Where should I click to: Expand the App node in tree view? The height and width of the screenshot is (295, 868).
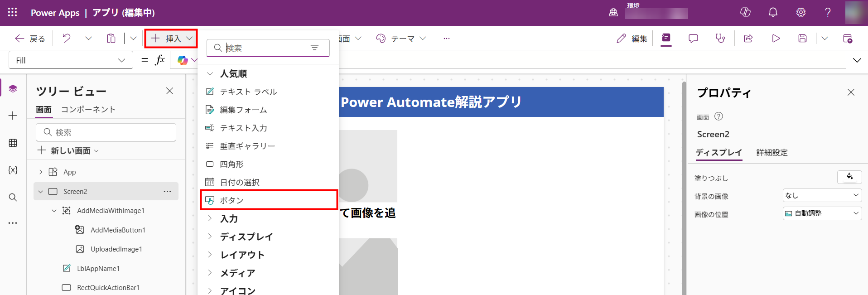coord(41,172)
